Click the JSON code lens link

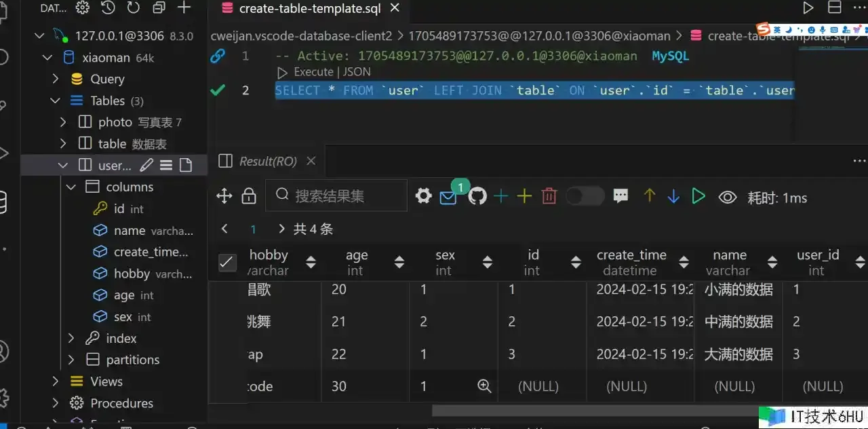point(356,72)
